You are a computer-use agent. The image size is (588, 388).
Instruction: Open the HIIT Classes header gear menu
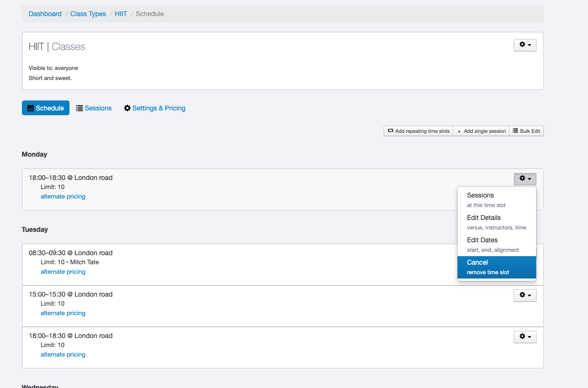tap(525, 45)
